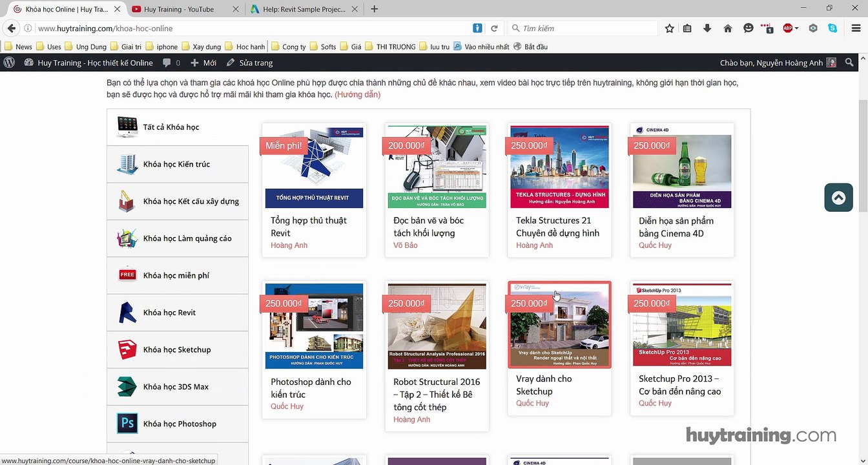Open the Firefox hamburger menu
The height and width of the screenshot is (465, 868).
pos(856,28)
